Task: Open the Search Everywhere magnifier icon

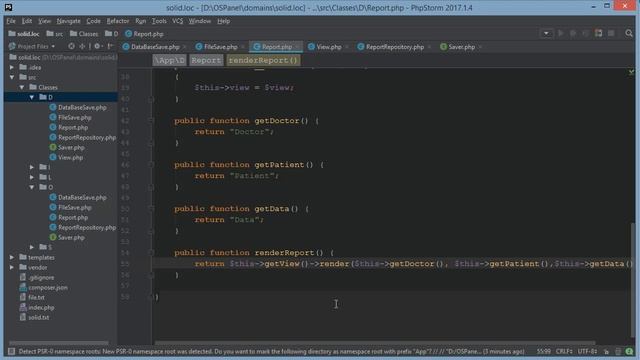Action: tap(629, 33)
